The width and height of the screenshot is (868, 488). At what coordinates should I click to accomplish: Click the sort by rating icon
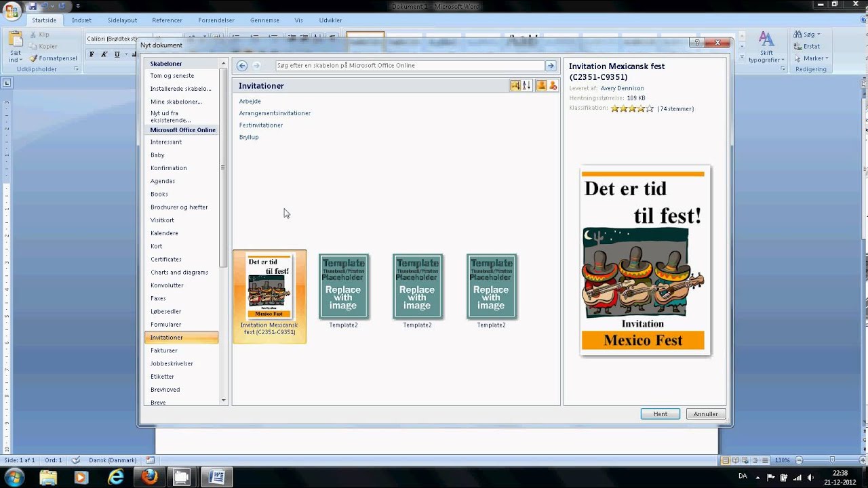(x=515, y=85)
